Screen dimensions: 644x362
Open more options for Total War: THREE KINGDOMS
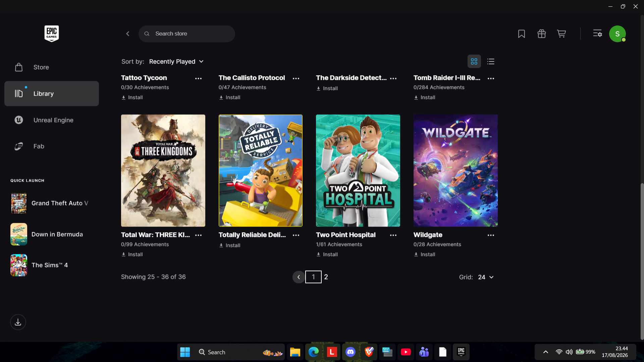(x=199, y=235)
